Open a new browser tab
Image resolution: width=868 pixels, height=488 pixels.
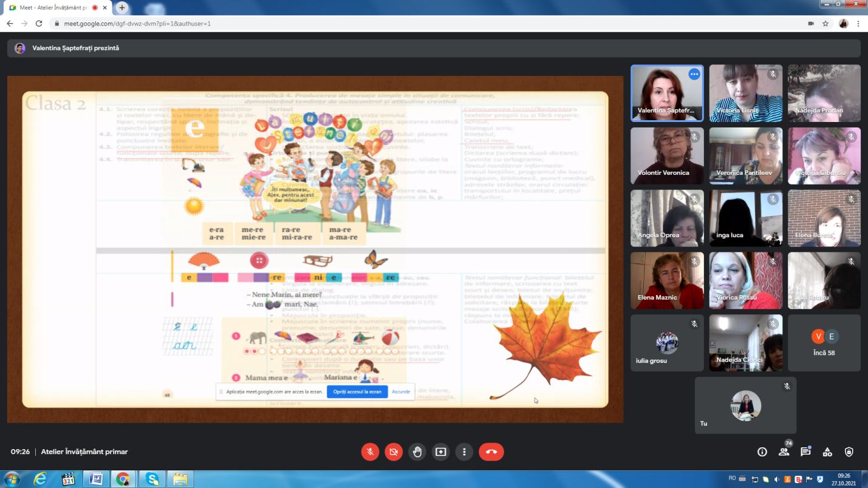click(x=122, y=8)
